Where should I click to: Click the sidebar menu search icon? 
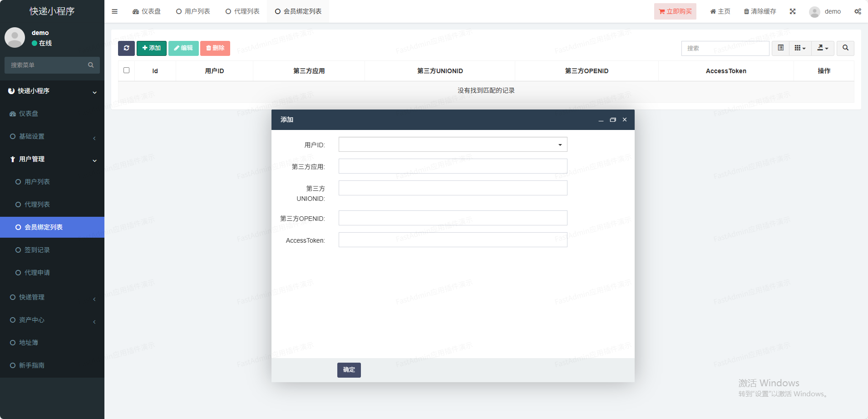pyautogui.click(x=91, y=65)
